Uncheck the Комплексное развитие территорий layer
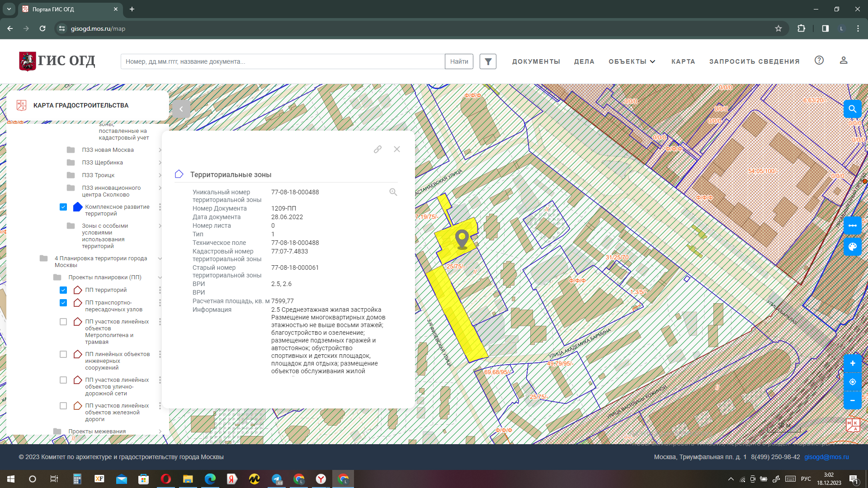This screenshot has height=488, width=868. (x=63, y=207)
